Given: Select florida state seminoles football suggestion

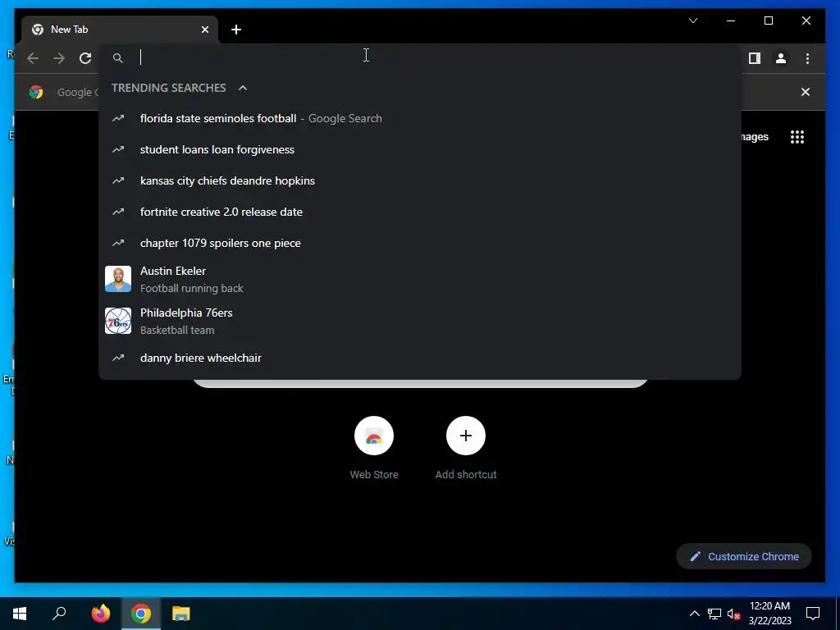Looking at the screenshot, I should [x=420, y=118].
